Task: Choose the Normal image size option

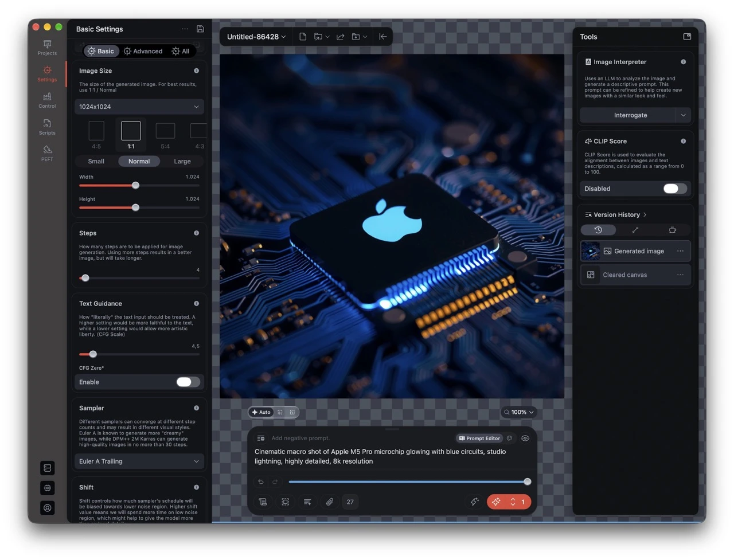Action: [139, 162]
